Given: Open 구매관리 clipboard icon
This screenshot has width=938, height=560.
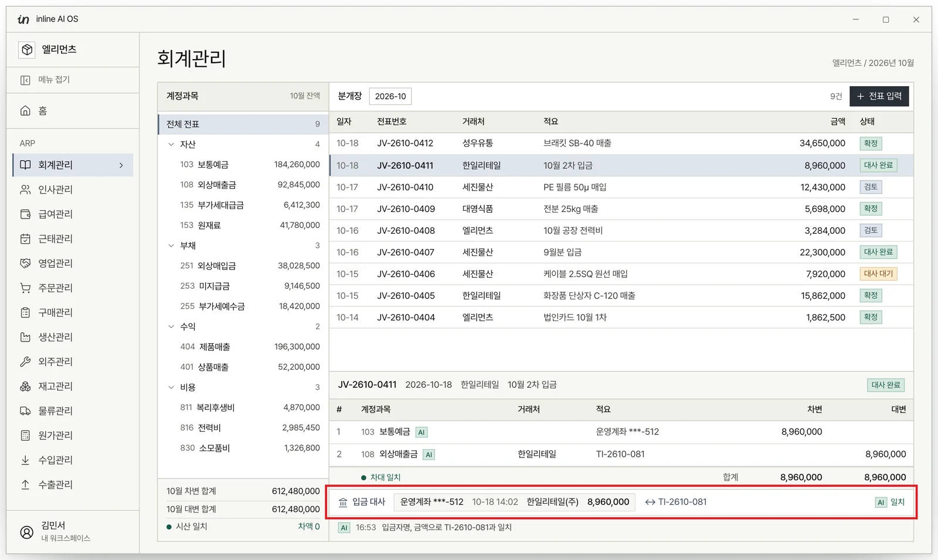Looking at the screenshot, I should pyautogui.click(x=25, y=313).
